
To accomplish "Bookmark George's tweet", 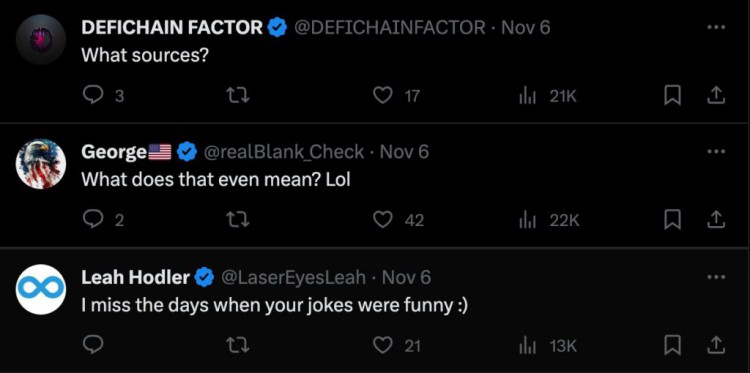I will (673, 220).
